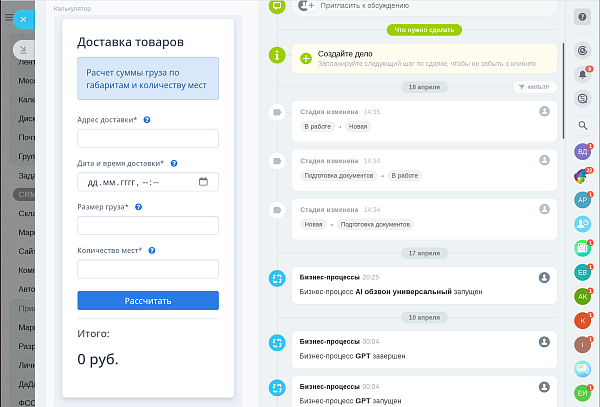Open notifications bell icon
Image resolution: width=600 pixels, height=407 pixels.
point(582,74)
